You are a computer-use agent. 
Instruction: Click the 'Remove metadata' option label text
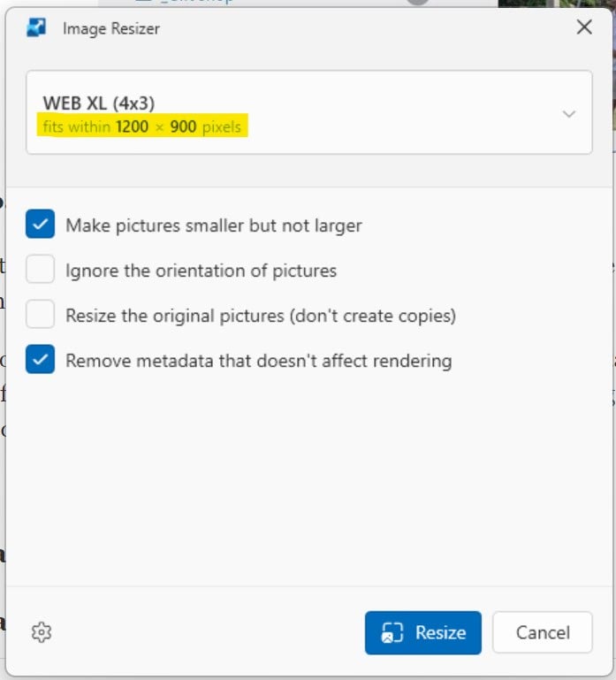click(x=258, y=361)
